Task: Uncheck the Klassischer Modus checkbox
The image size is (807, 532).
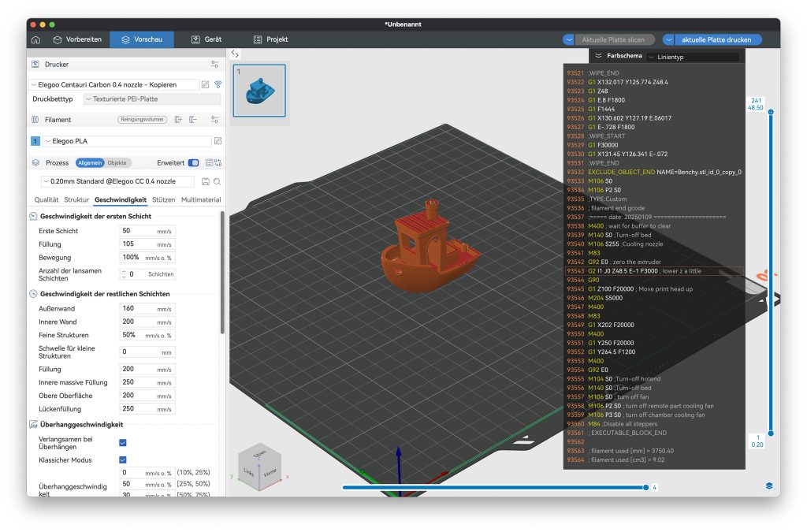Action: point(122,459)
